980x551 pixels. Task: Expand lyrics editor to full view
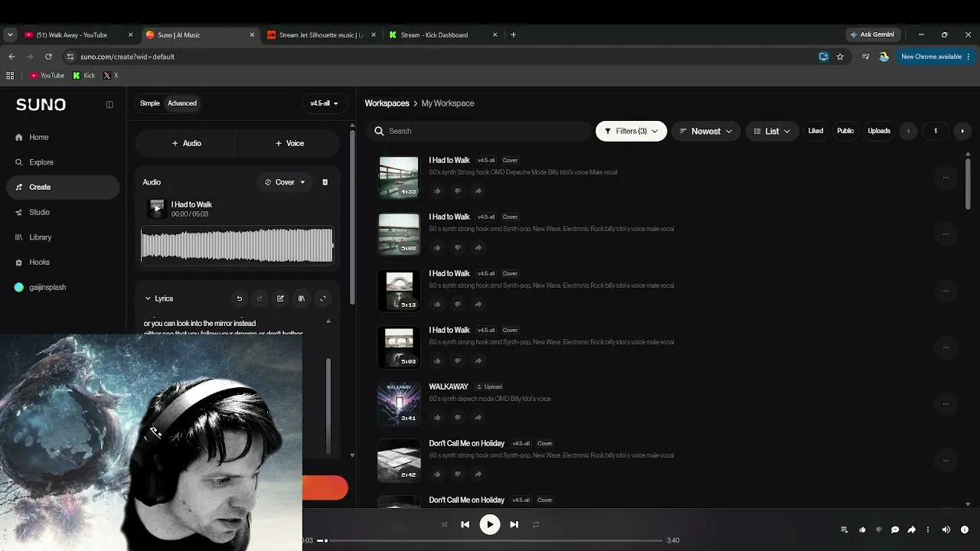(x=323, y=298)
